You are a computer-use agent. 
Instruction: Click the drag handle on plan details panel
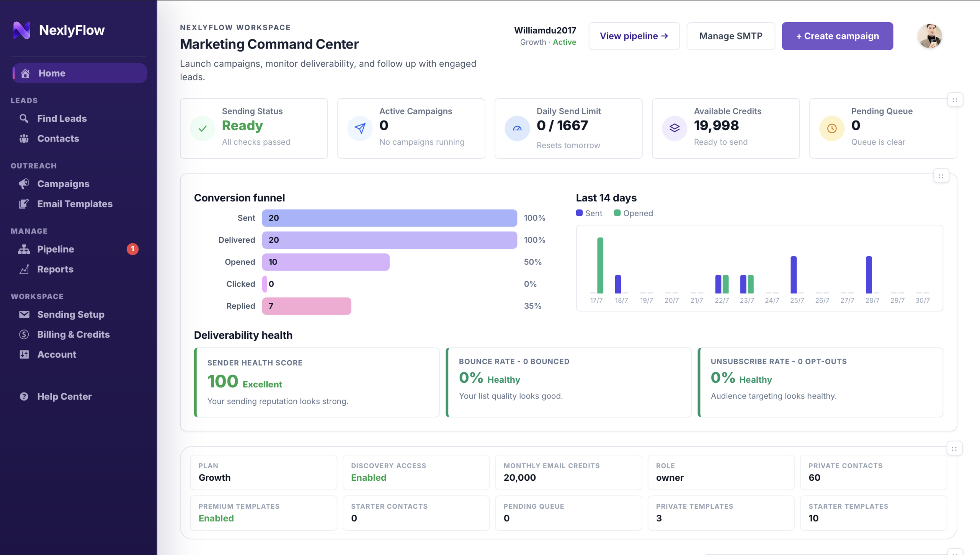954,449
